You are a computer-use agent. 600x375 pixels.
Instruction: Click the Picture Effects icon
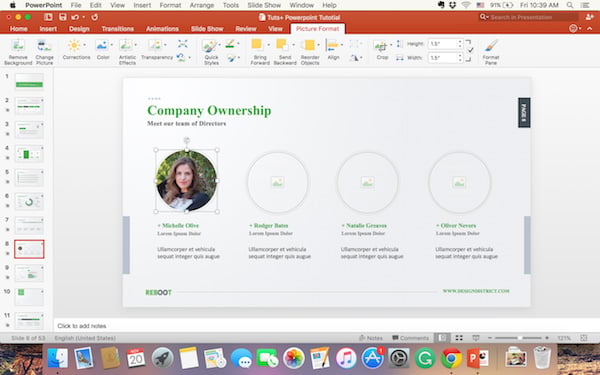[231, 58]
